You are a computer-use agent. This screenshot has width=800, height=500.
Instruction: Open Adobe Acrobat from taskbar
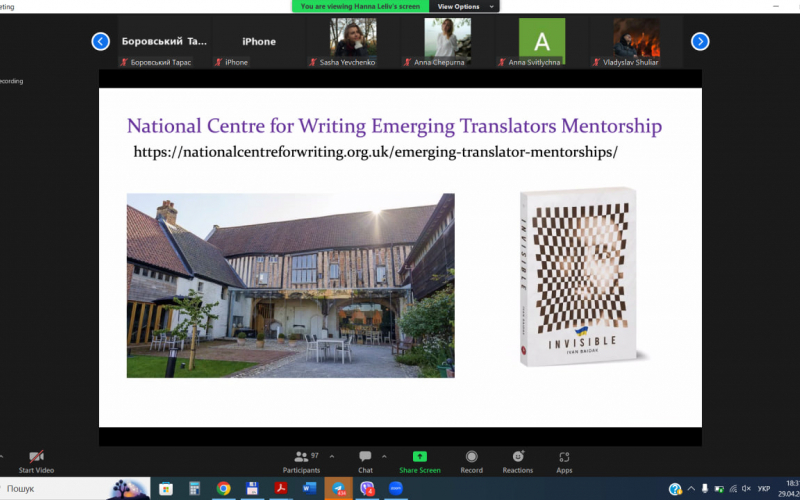pyautogui.click(x=281, y=489)
